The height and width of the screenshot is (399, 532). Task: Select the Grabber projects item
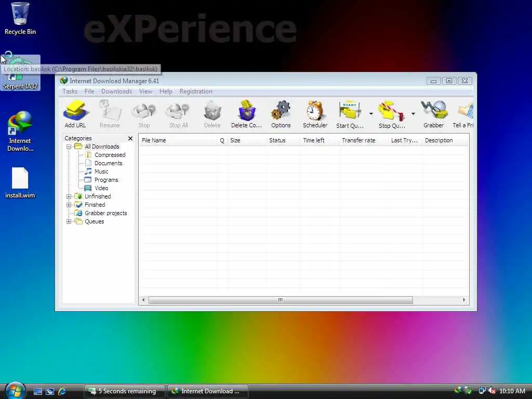click(106, 213)
